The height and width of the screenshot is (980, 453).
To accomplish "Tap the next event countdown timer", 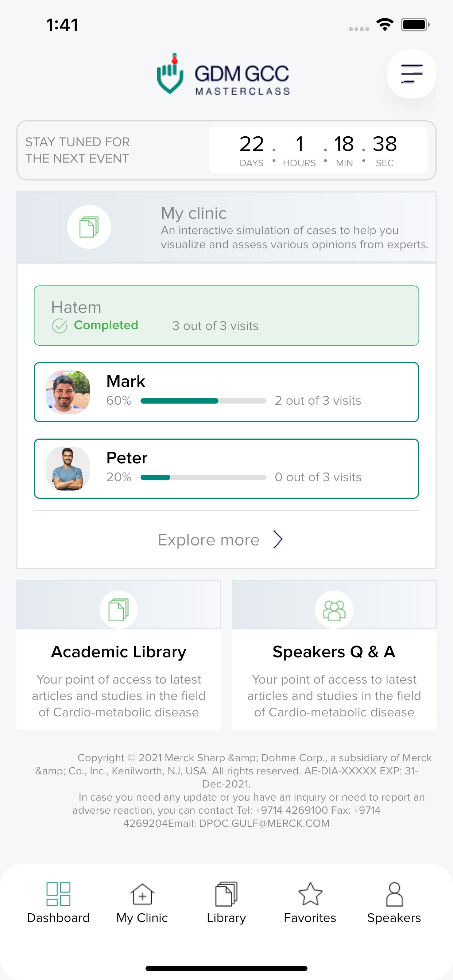I will pos(318,150).
